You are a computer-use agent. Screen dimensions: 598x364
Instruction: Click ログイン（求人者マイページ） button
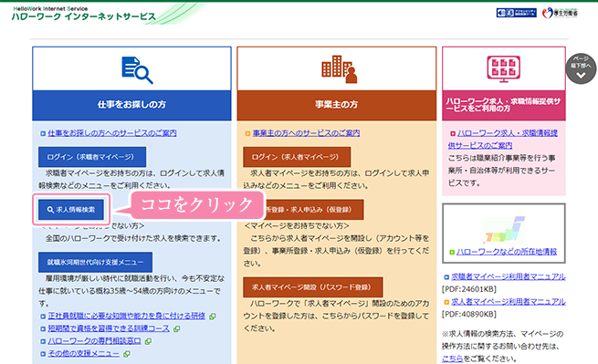[x=297, y=157]
